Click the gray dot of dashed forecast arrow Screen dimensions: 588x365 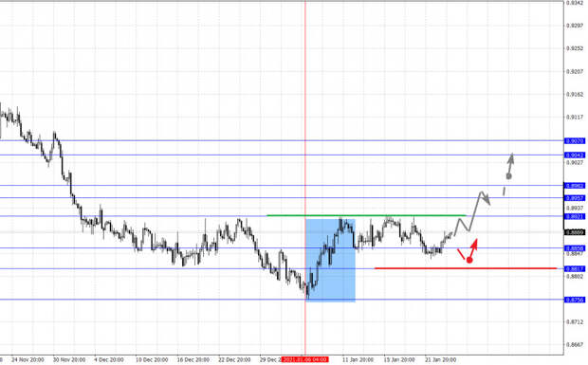(x=509, y=176)
